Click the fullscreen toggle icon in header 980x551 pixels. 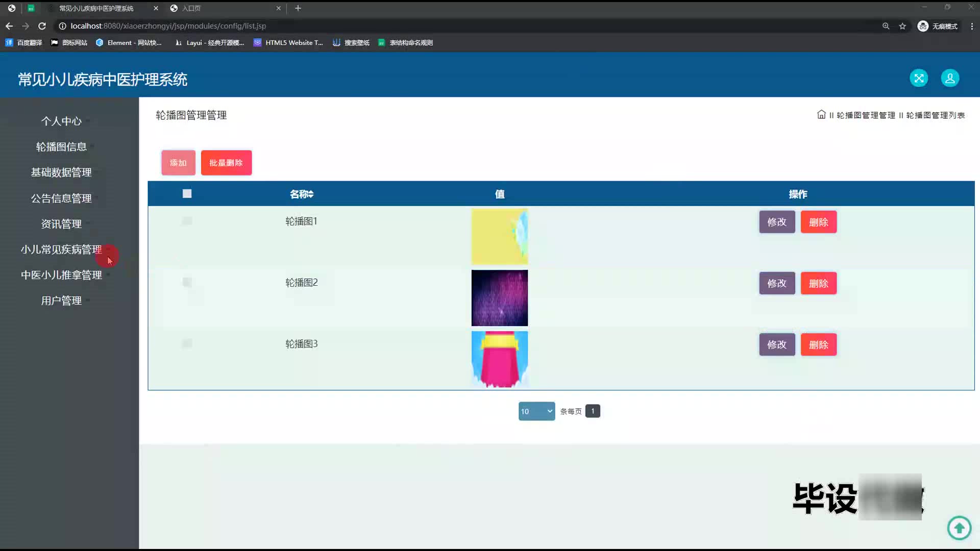pyautogui.click(x=919, y=78)
